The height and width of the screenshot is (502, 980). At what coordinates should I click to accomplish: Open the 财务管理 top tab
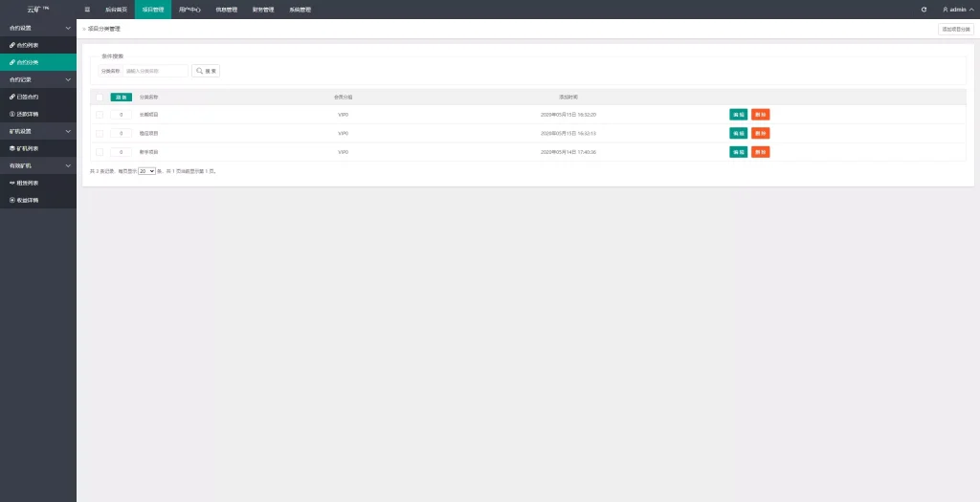263,10
